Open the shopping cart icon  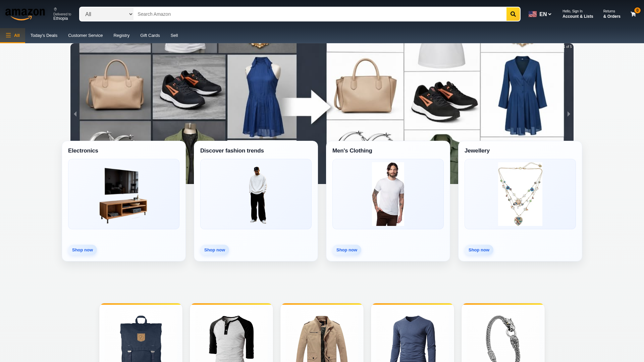pyautogui.click(x=633, y=14)
